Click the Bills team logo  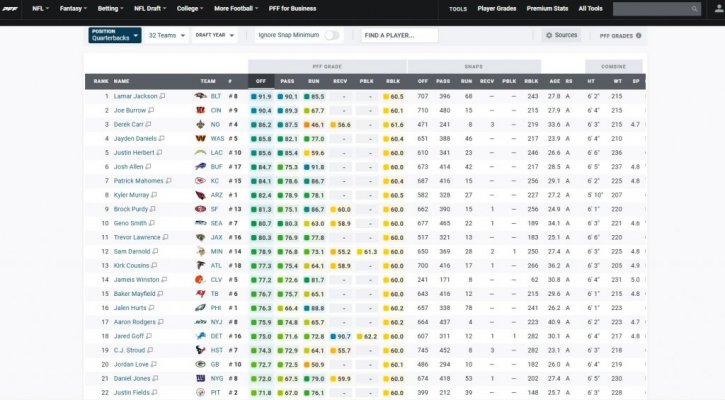pyautogui.click(x=200, y=166)
